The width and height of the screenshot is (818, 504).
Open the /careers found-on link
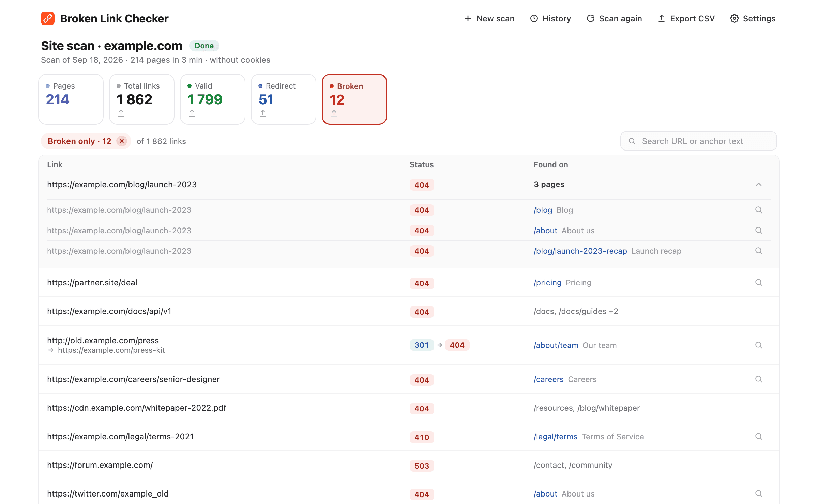point(549,379)
